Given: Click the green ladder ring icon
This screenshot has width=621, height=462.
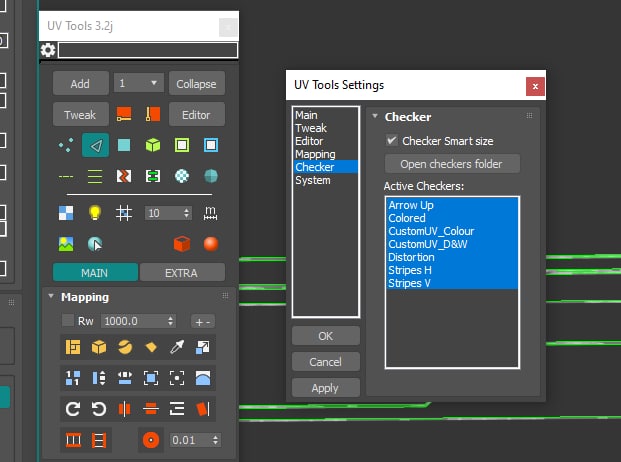Looking at the screenshot, I should coord(153,176).
